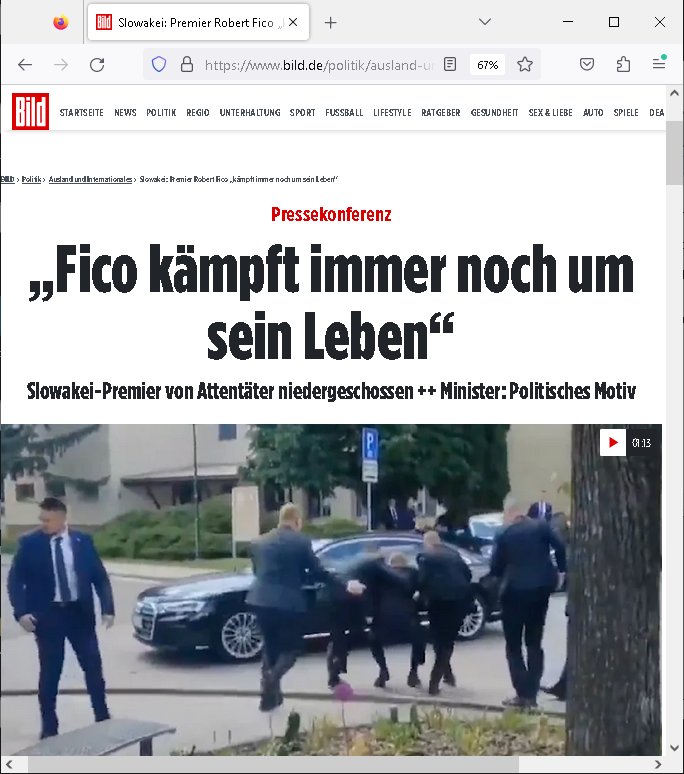The image size is (684, 774).
Task: Bookmark this page with the star icon
Action: (x=525, y=64)
